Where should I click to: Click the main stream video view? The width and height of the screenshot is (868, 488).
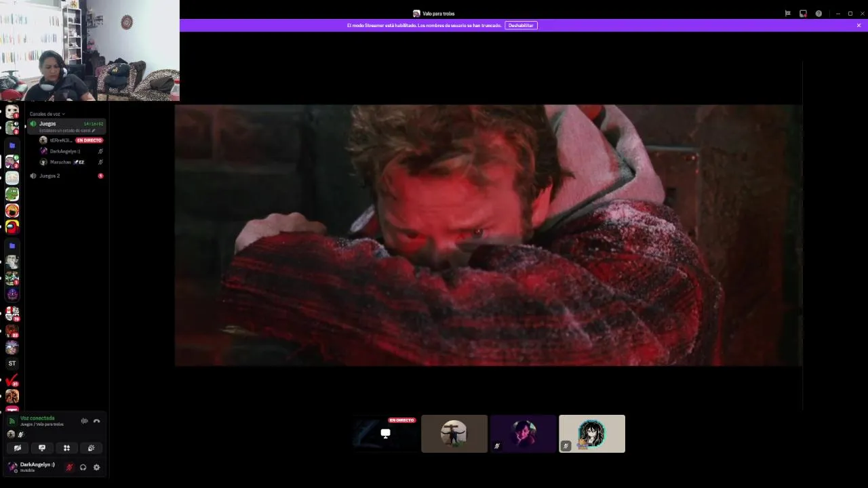click(x=488, y=235)
